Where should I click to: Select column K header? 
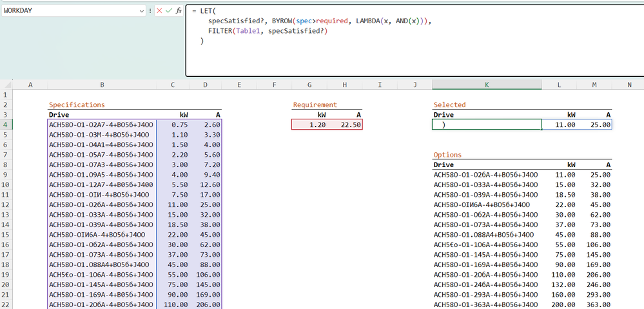[x=487, y=85]
